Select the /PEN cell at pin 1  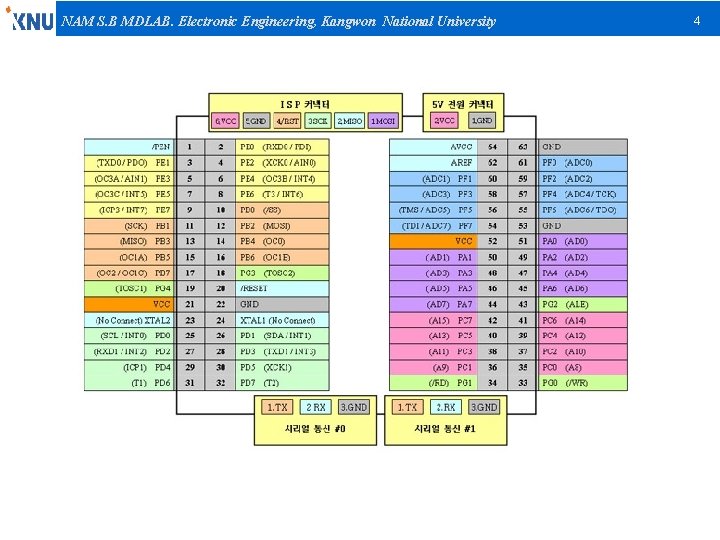point(129,147)
